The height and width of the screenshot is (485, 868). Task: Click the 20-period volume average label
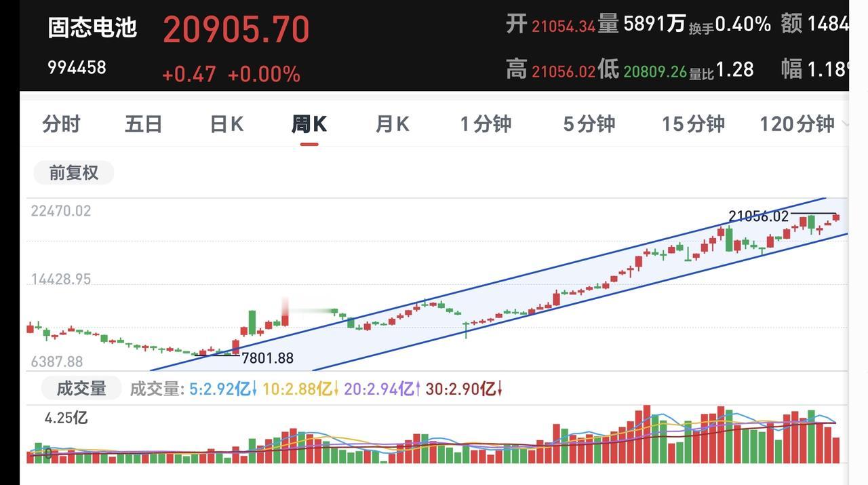click(382, 389)
